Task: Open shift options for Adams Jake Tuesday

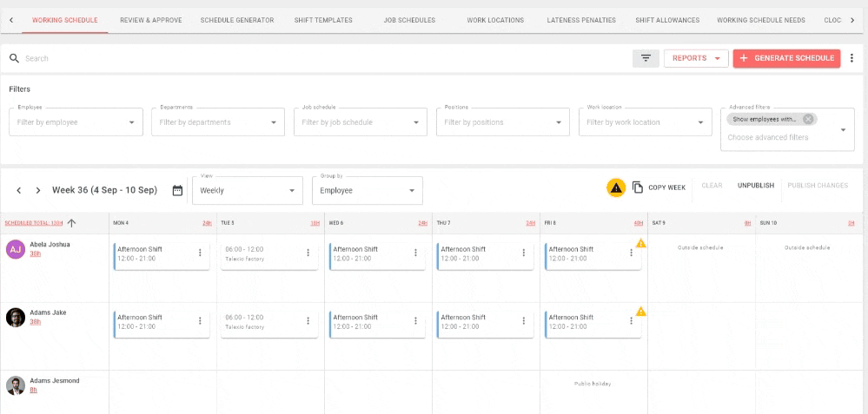Action: pyautogui.click(x=308, y=320)
